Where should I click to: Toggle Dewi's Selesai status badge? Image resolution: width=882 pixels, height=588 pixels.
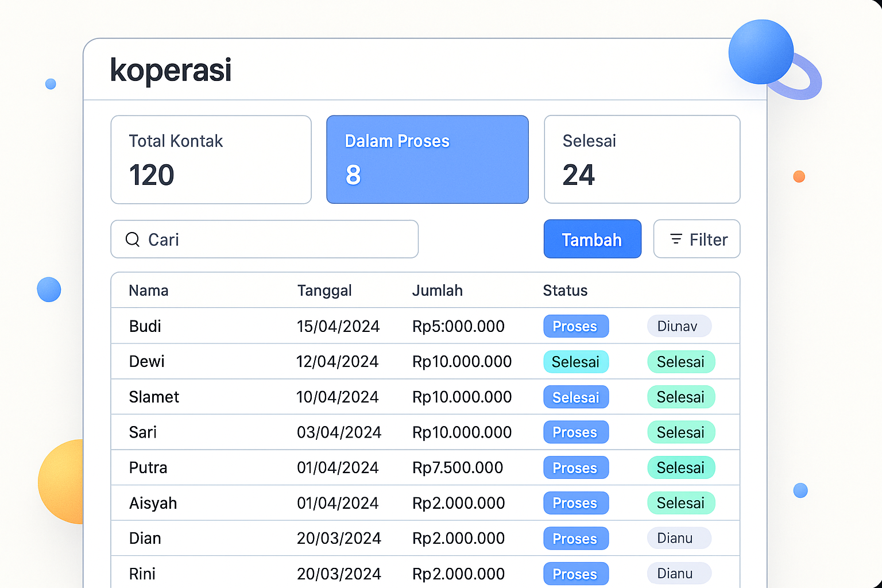(575, 362)
